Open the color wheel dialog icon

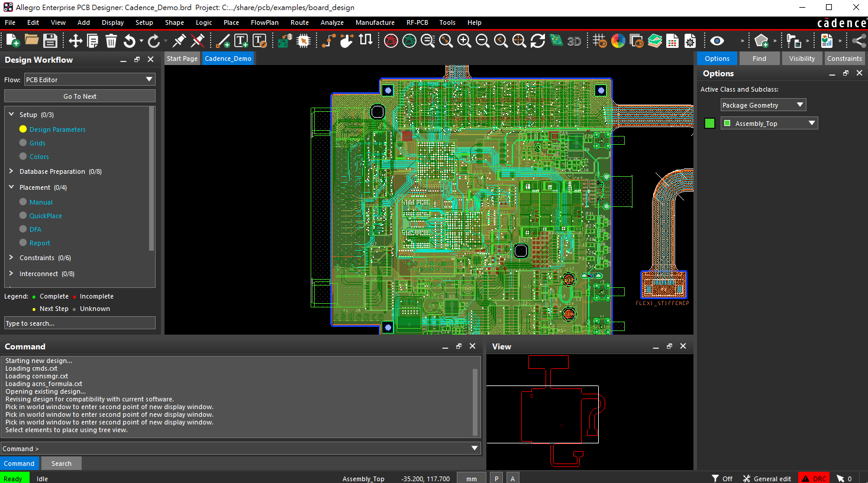(x=618, y=40)
